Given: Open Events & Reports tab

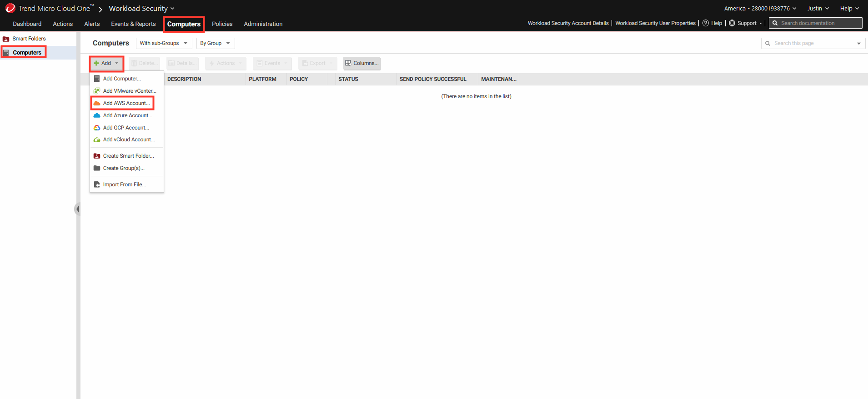Looking at the screenshot, I should click(x=133, y=24).
